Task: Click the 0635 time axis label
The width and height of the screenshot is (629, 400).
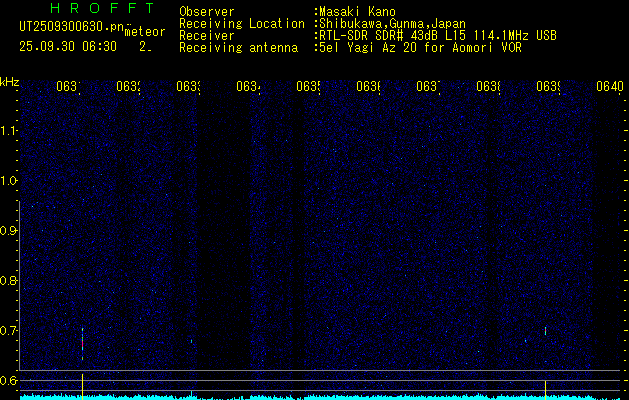Action: [308, 86]
